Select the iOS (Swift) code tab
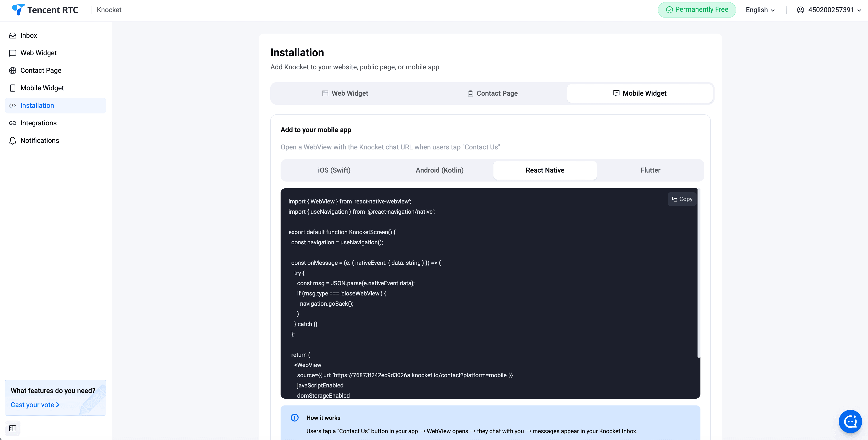Viewport: 868px width, 440px height. [x=334, y=170]
